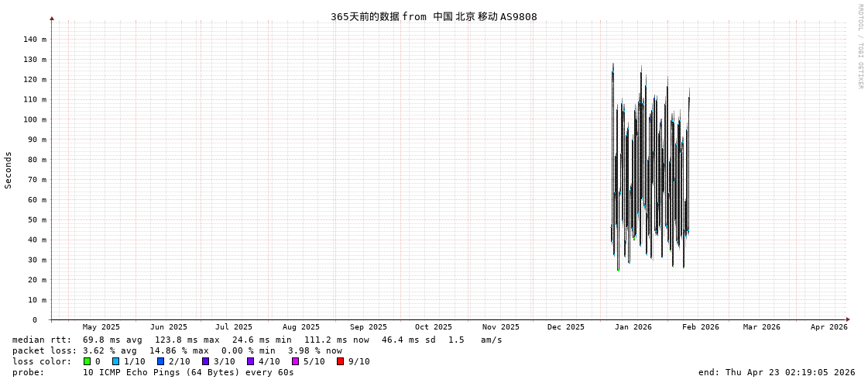Click the Jan 2026 x-axis label
868x383 pixels.
[633, 327]
